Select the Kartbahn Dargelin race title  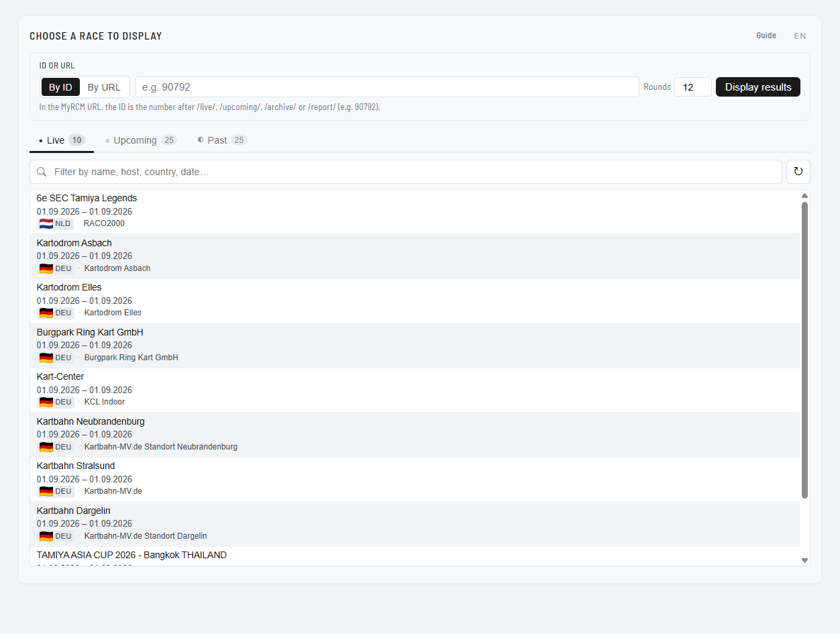[74, 511]
